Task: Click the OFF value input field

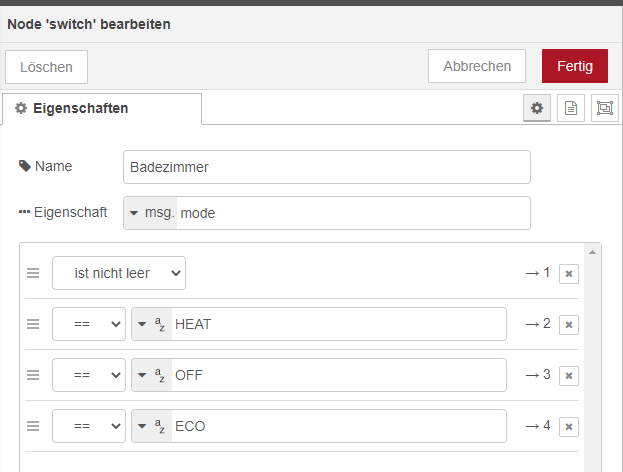Action: (x=338, y=375)
